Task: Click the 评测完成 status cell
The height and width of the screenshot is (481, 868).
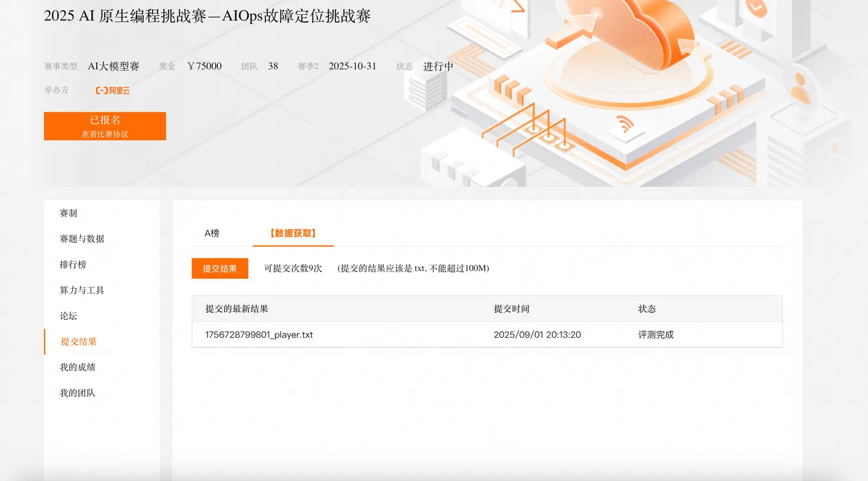Action: pyautogui.click(x=656, y=335)
